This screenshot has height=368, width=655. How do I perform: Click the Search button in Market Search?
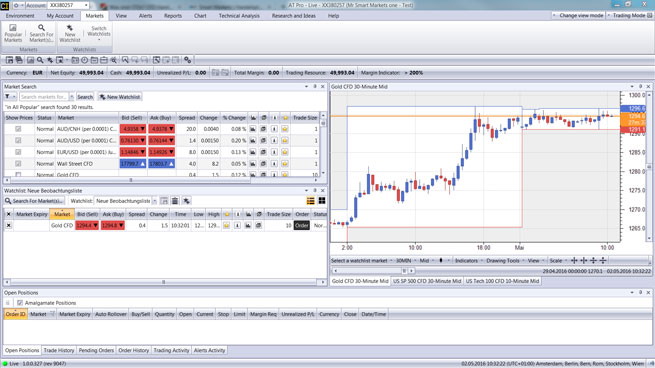click(85, 97)
